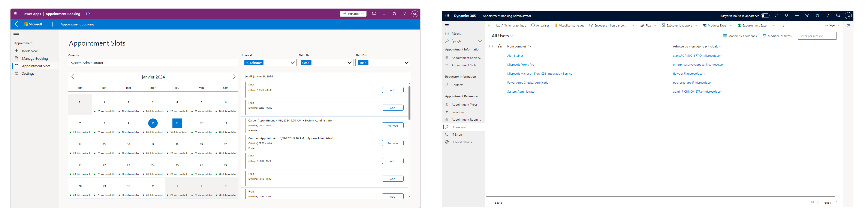Click the vertical scrollbar of slots list

coord(409,103)
